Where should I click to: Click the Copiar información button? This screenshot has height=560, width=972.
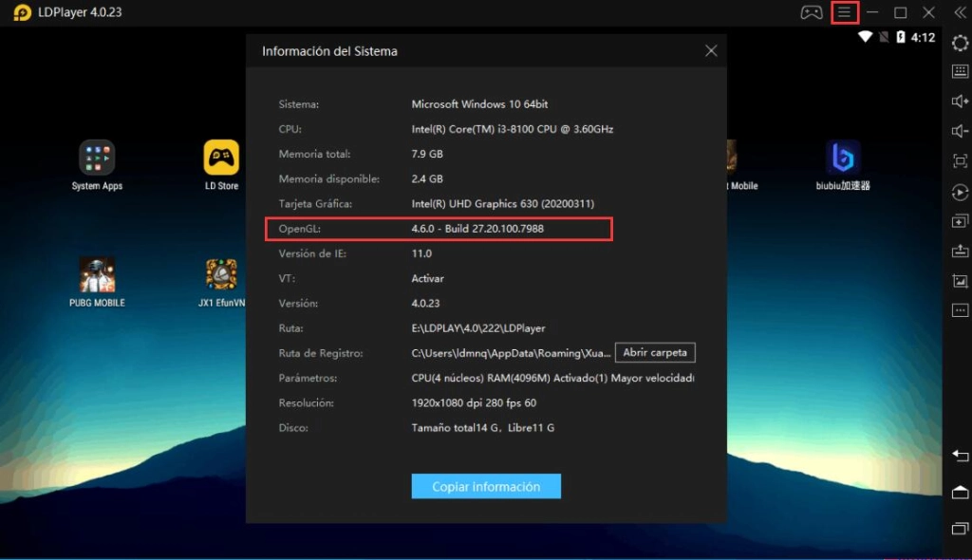486,486
